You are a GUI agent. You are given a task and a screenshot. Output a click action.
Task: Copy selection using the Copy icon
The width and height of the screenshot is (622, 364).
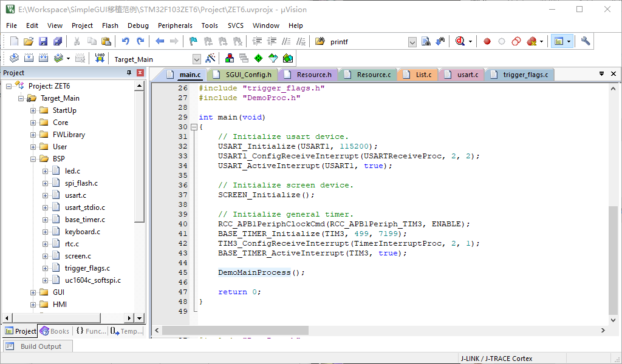[92, 41]
